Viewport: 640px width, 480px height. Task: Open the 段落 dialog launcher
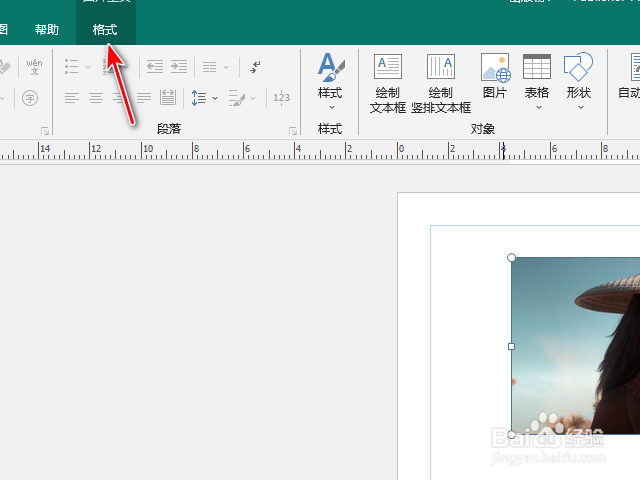(293, 131)
